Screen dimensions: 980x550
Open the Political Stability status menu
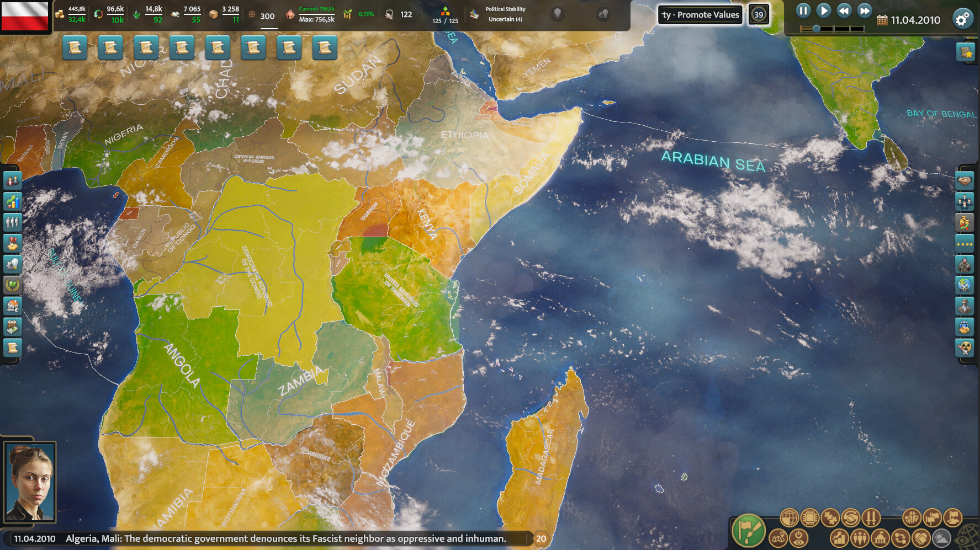[505, 12]
